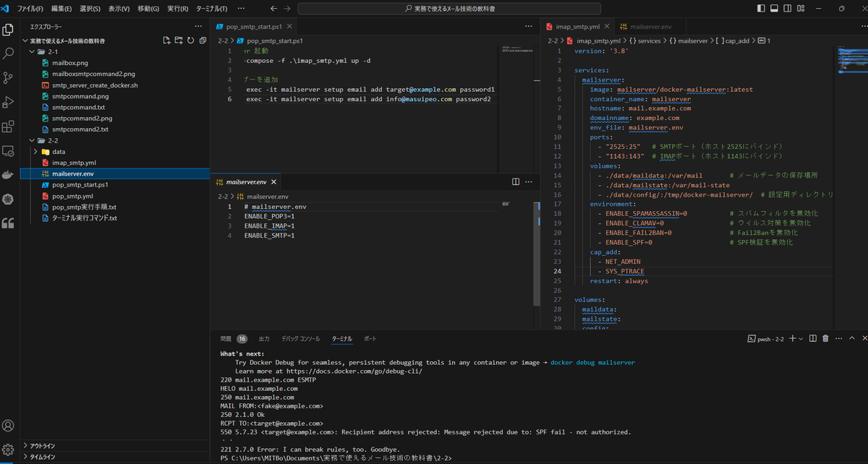Open more actions for pop_smtp_start.ps1 editor group

[529, 26]
